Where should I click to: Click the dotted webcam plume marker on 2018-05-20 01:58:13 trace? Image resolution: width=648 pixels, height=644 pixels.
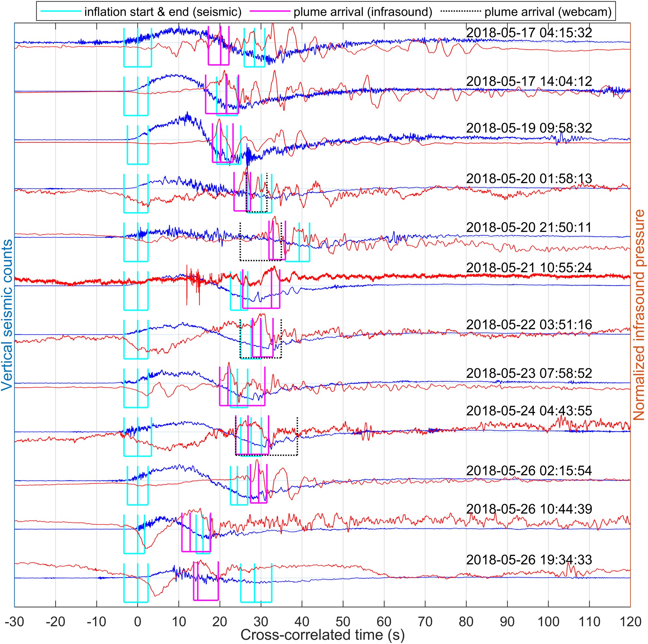coord(267,191)
